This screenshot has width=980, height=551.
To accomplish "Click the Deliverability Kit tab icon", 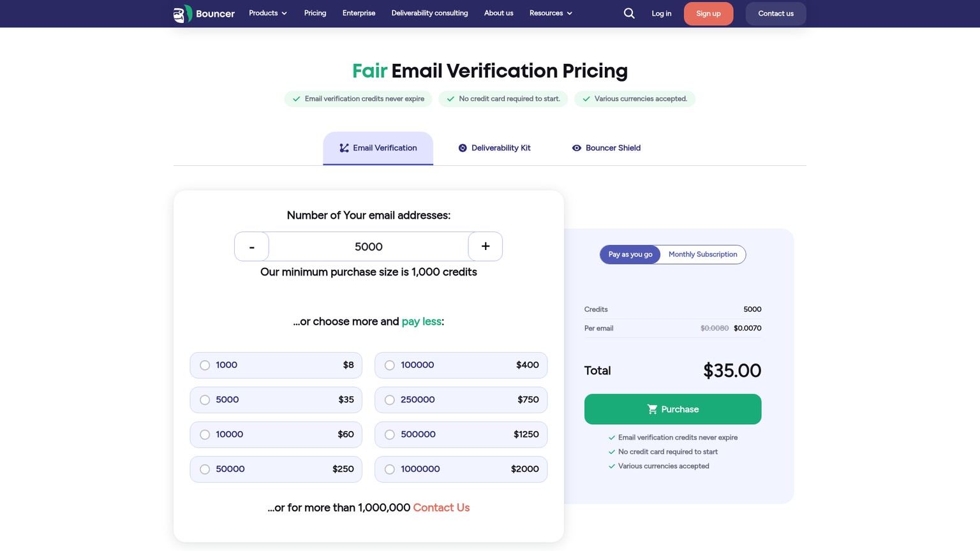I will pyautogui.click(x=463, y=148).
